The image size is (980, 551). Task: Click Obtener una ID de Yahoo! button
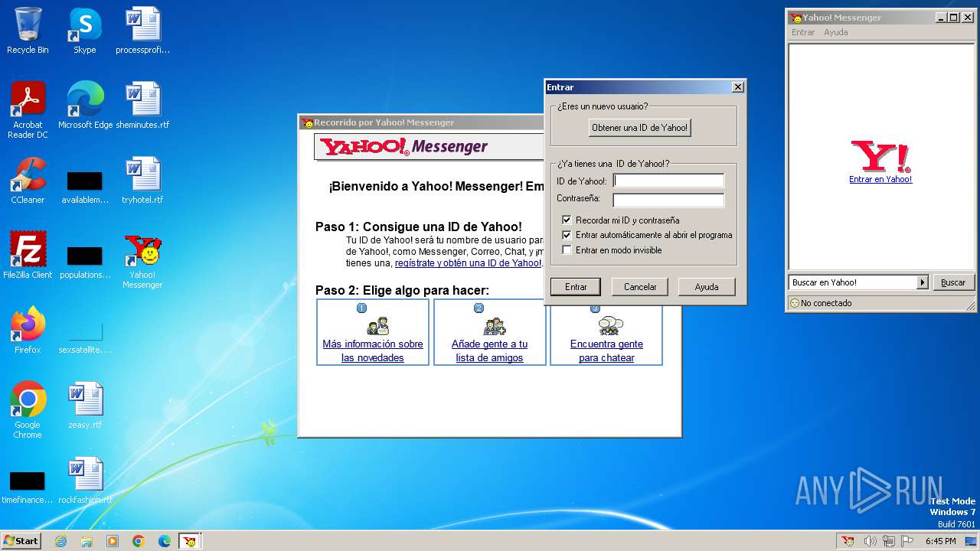[640, 128]
